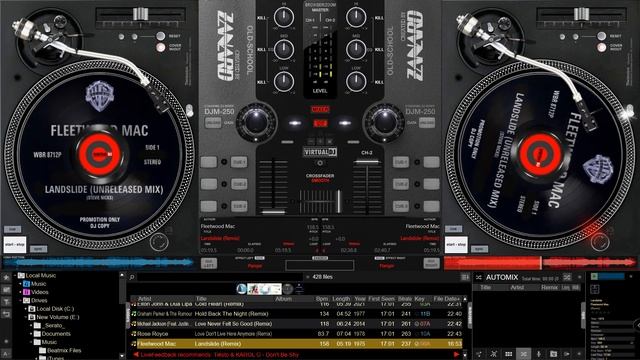The width and height of the screenshot is (640, 360).
Task: Click the left deck sync button
Action: 38,249
